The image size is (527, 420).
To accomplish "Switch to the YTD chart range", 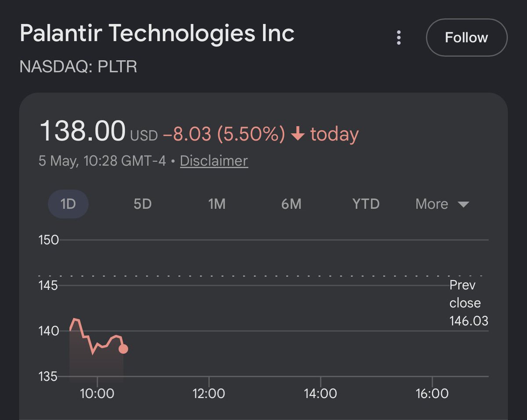I will (366, 204).
